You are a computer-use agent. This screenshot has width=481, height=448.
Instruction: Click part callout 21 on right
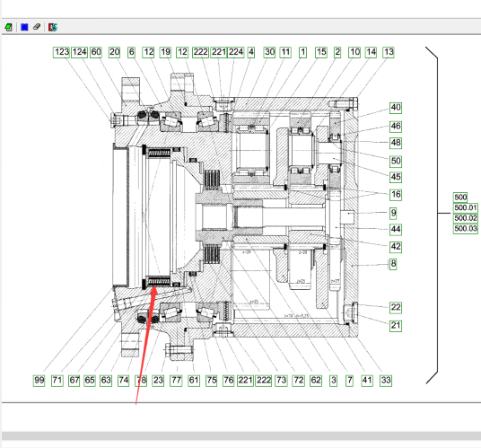(x=396, y=326)
